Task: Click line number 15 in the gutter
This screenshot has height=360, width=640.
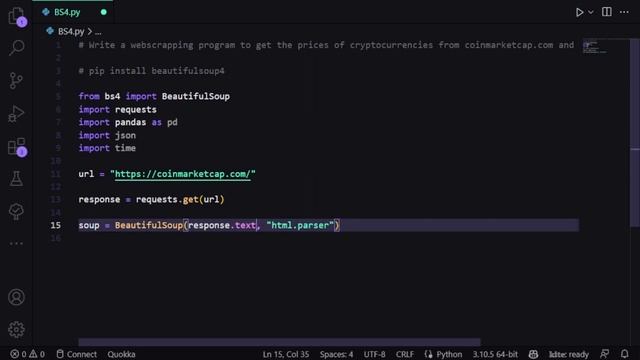Action: point(56,225)
